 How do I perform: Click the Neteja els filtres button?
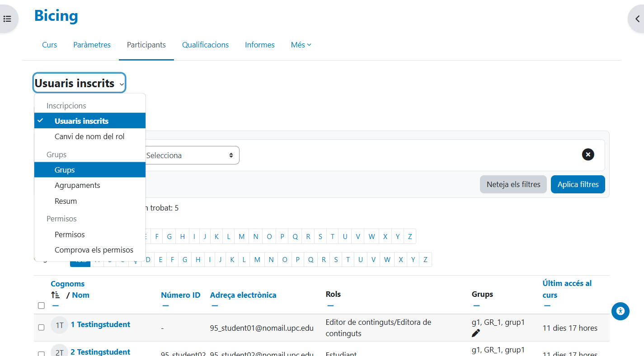513,184
